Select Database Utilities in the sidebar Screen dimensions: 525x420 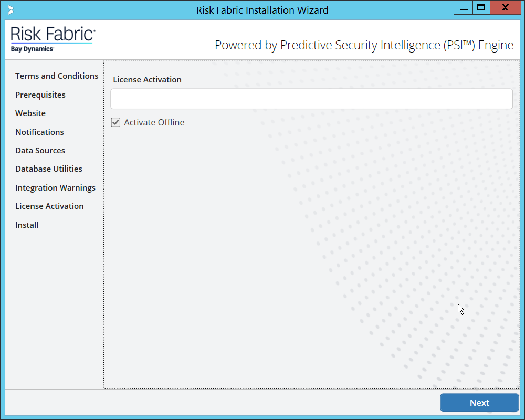pyautogui.click(x=49, y=169)
